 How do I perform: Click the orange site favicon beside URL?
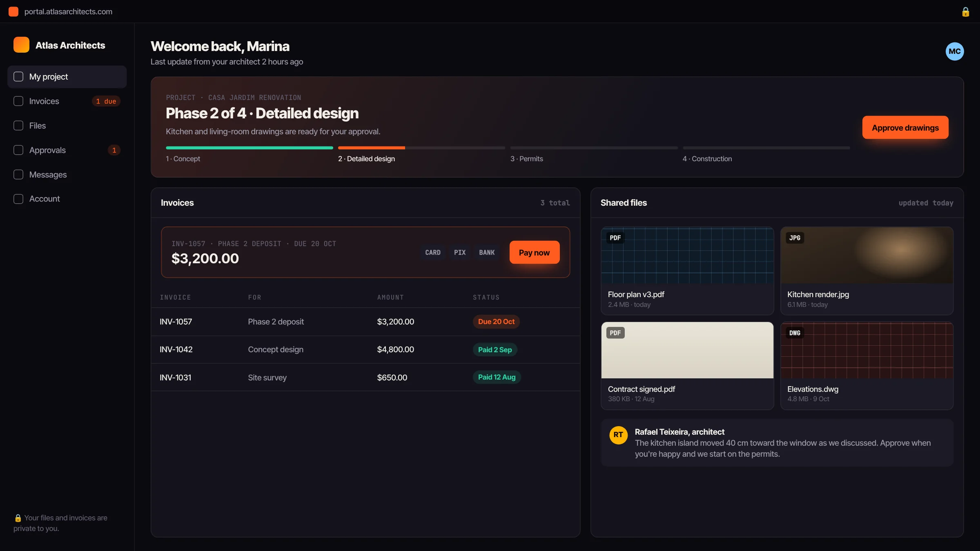(x=13, y=11)
